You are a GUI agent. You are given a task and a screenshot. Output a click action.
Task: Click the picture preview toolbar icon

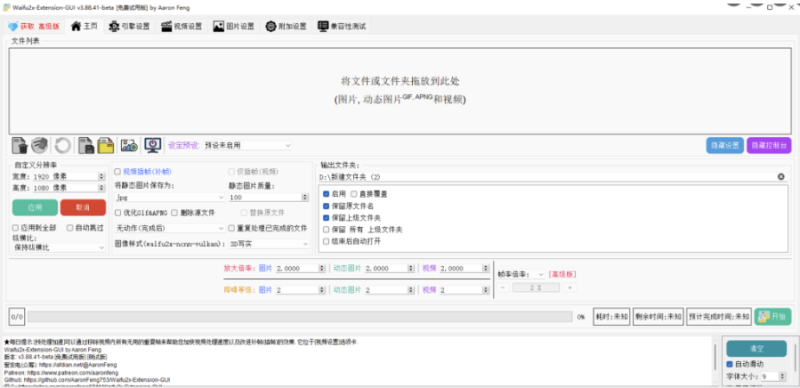129,146
